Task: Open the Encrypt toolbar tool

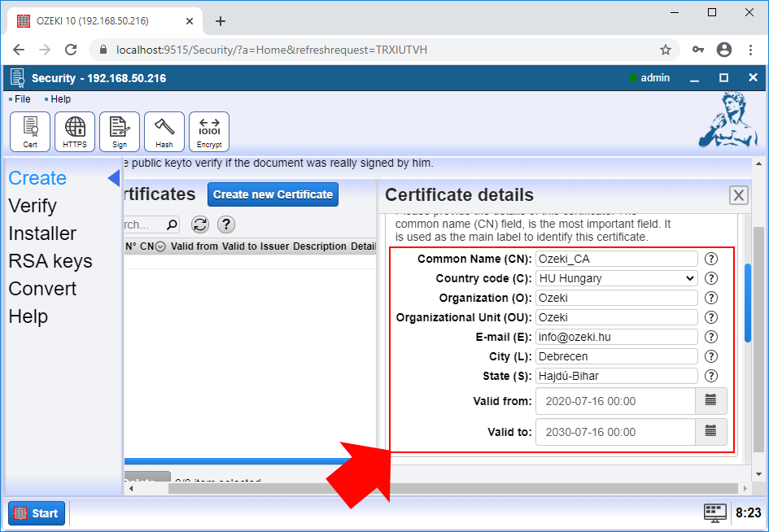Action: (209, 132)
